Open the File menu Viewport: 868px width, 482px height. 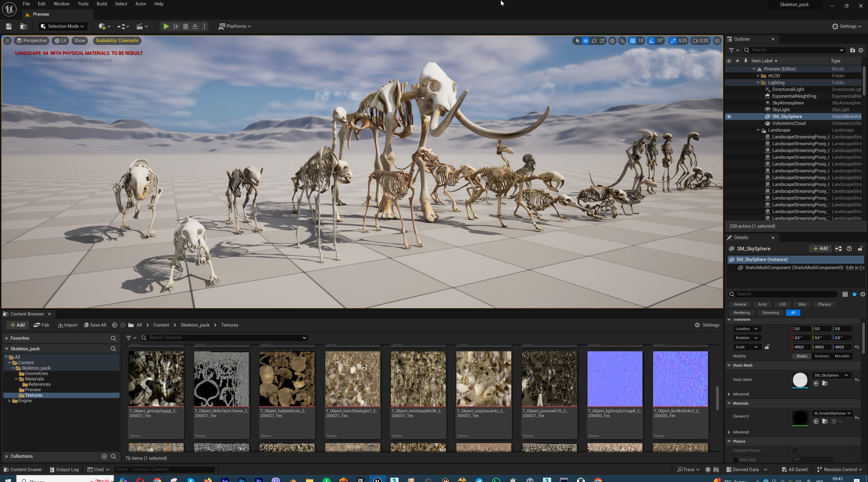[x=26, y=4]
